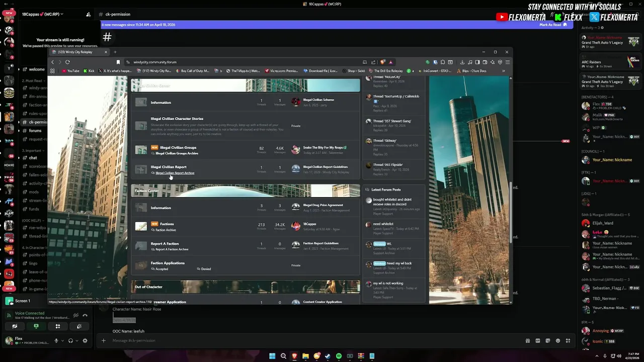Open Faction Archive subforum
This screenshot has height=362, width=644.
pyautogui.click(x=166, y=230)
